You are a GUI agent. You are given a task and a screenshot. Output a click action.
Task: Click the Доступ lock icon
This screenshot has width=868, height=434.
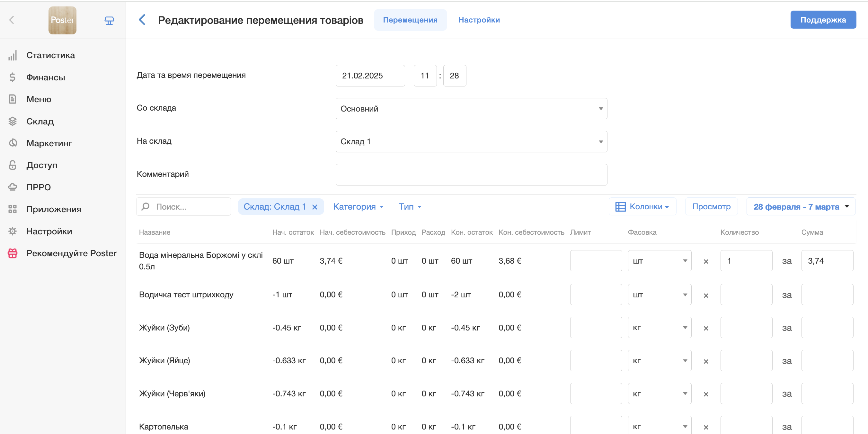[13, 165]
